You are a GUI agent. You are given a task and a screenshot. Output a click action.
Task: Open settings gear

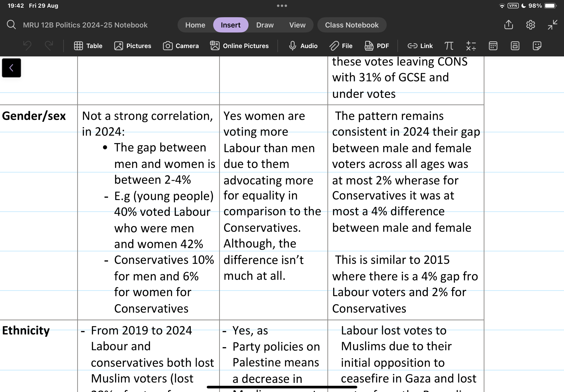[x=531, y=25]
